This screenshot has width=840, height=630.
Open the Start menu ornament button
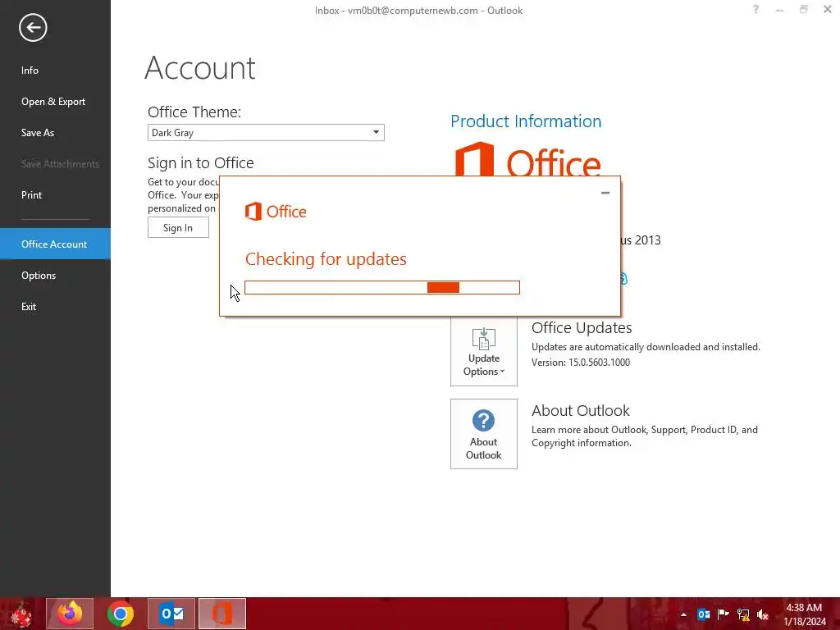coord(21,614)
